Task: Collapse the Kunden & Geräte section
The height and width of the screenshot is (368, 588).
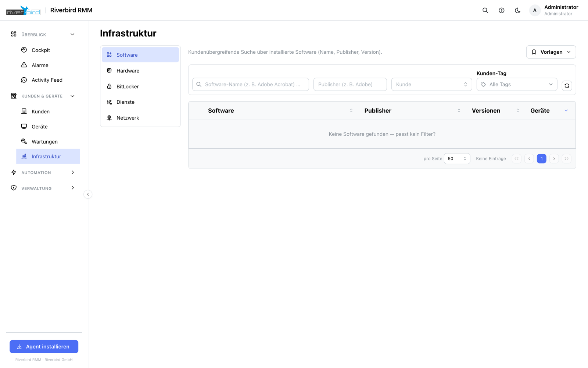Action: tap(43, 96)
